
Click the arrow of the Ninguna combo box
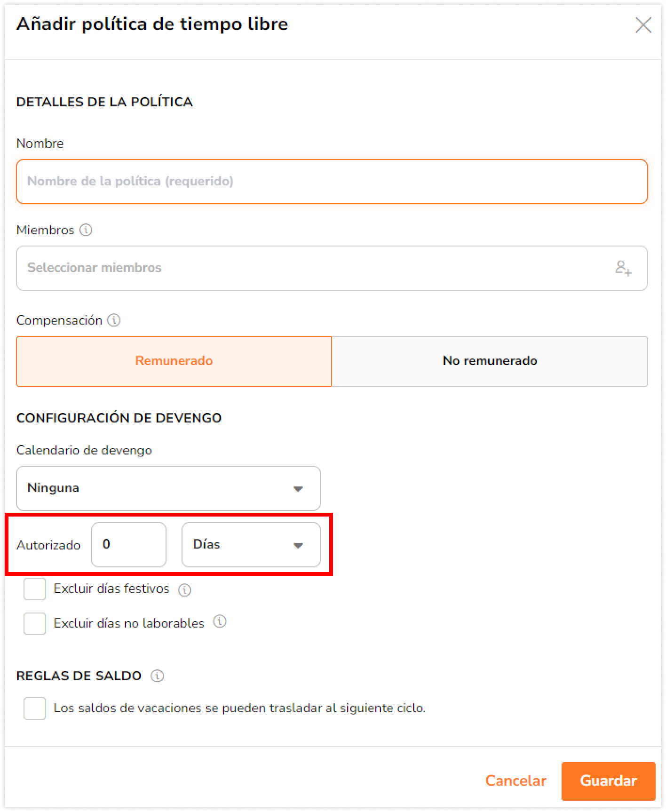(x=298, y=489)
